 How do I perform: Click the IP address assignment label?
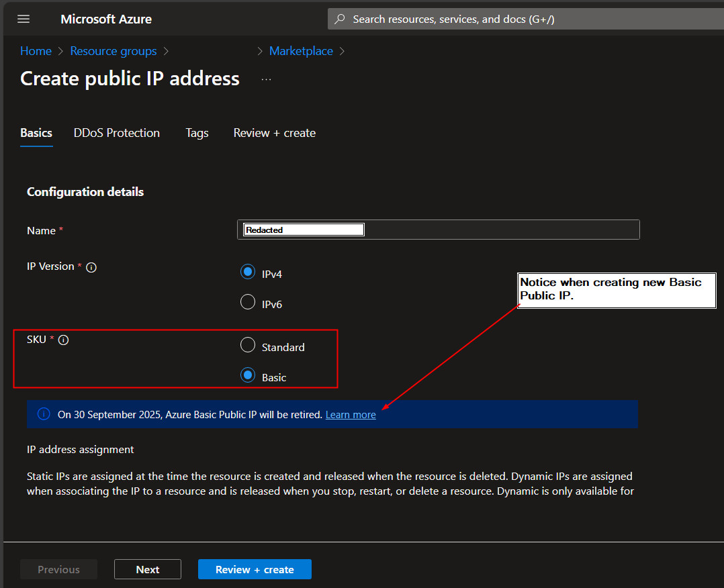81,450
